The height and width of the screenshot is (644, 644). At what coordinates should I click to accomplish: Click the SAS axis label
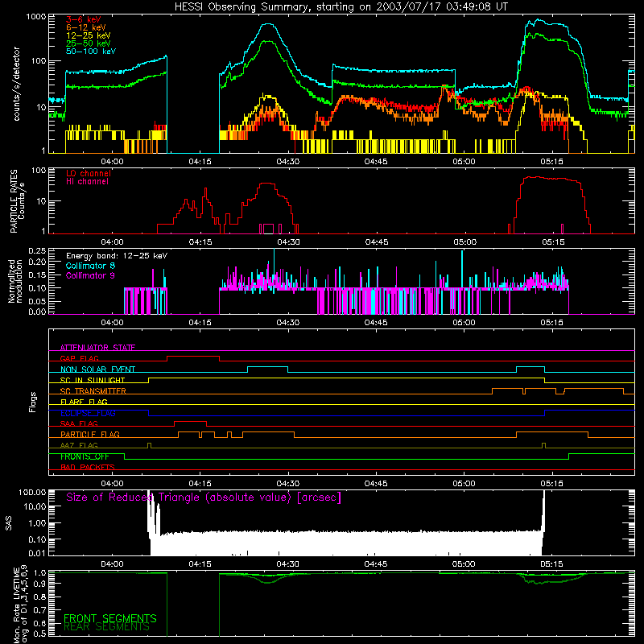(x=9, y=523)
